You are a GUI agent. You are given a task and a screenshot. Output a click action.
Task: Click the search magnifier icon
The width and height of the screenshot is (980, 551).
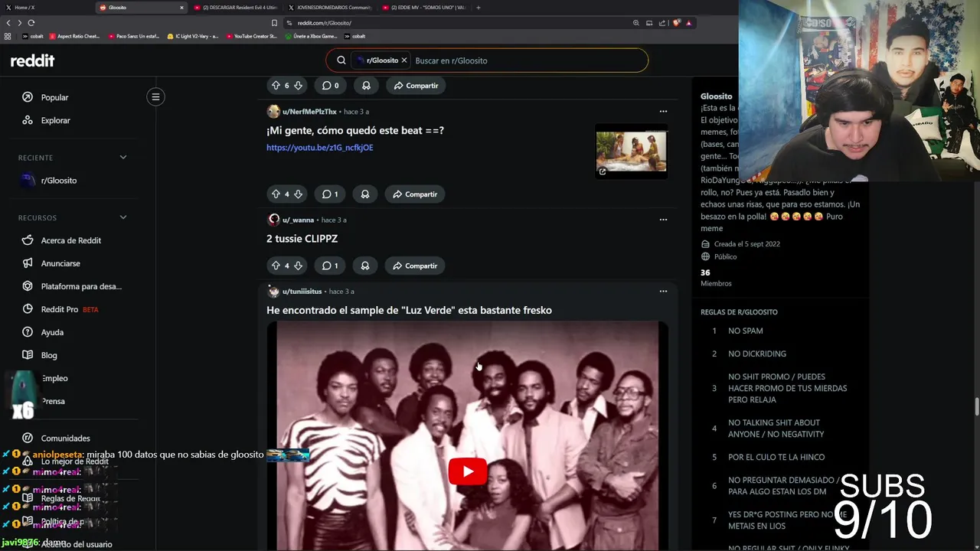click(x=341, y=60)
